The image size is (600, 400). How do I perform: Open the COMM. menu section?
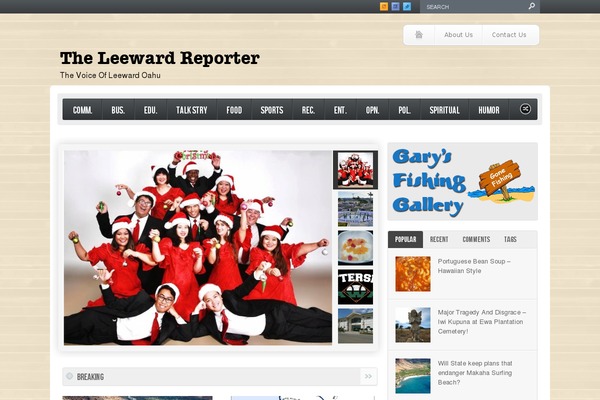(82, 110)
